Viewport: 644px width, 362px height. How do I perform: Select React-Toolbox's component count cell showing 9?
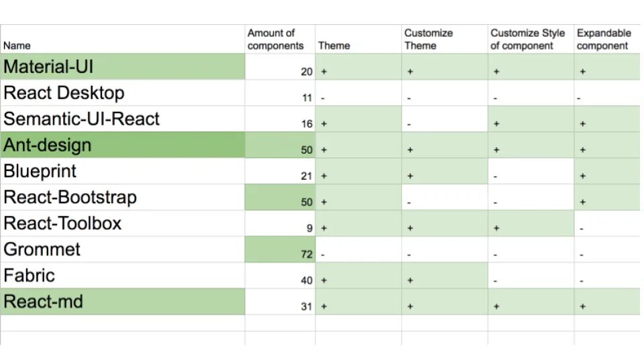point(280,224)
